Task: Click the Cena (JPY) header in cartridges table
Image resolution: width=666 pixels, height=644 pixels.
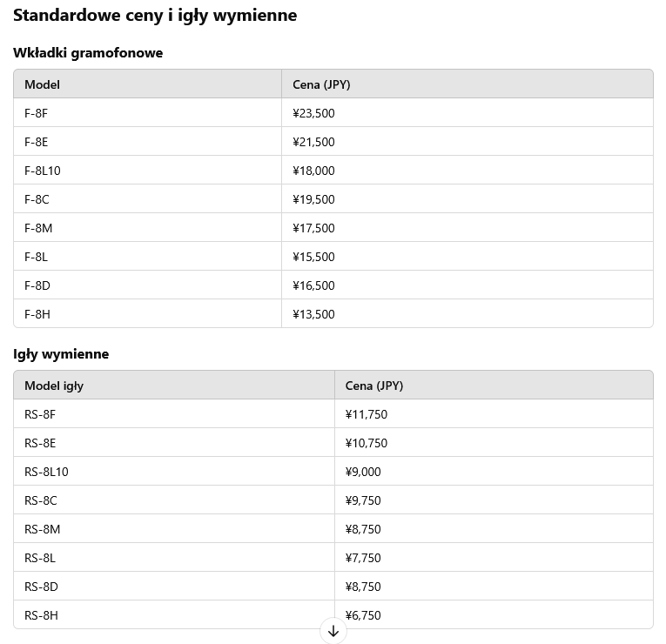Action: [x=321, y=84]
